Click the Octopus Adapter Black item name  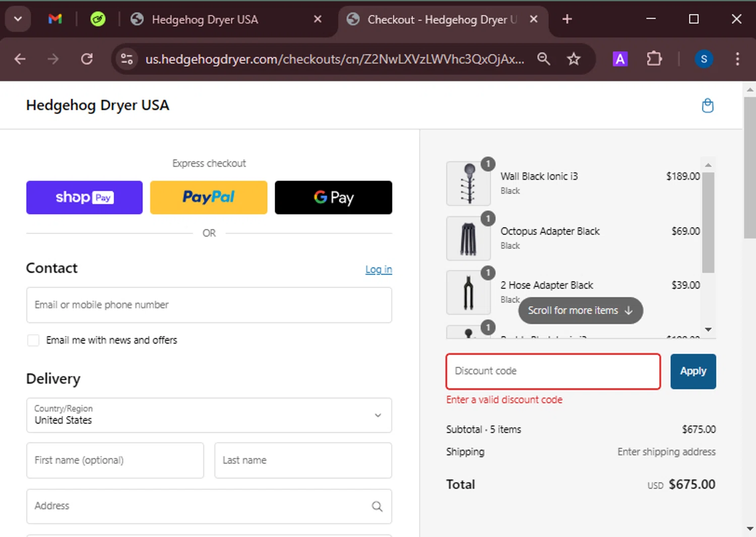550,231
